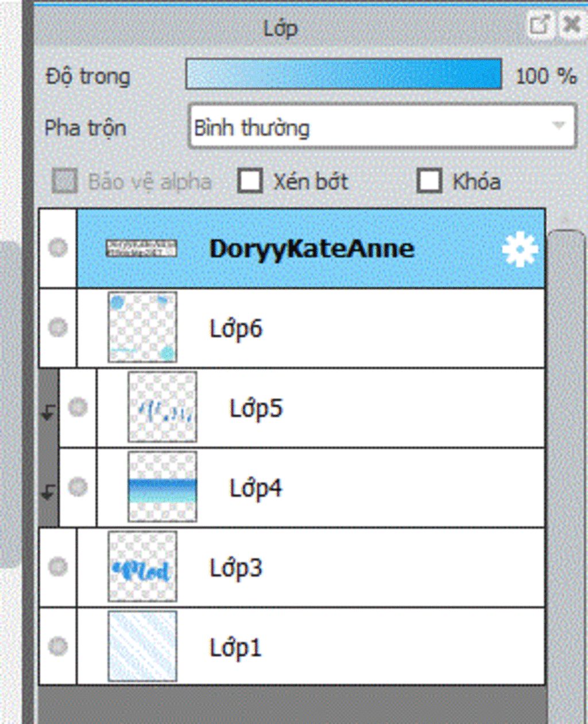Toggle the Bảo vệ alpha checkbox
Image resolution: width=588 pixels, height=724 pixels.
pos(64,182)
